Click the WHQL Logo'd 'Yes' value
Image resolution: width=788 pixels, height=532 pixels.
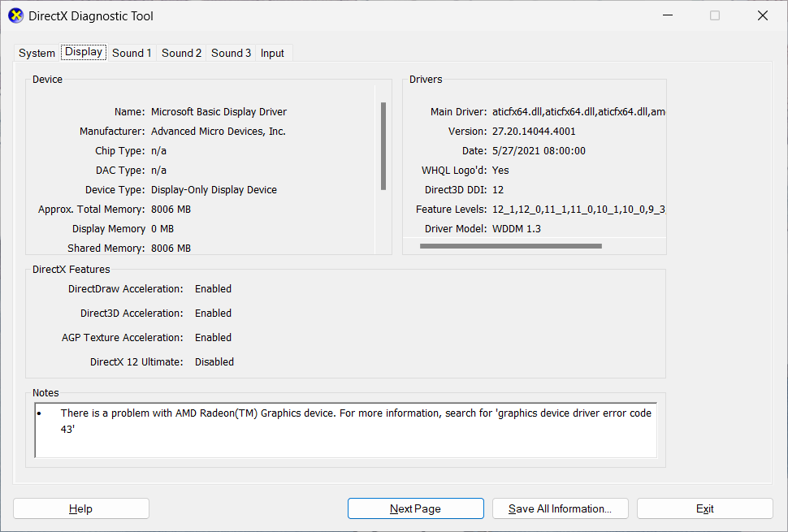[x=500, y=171]
